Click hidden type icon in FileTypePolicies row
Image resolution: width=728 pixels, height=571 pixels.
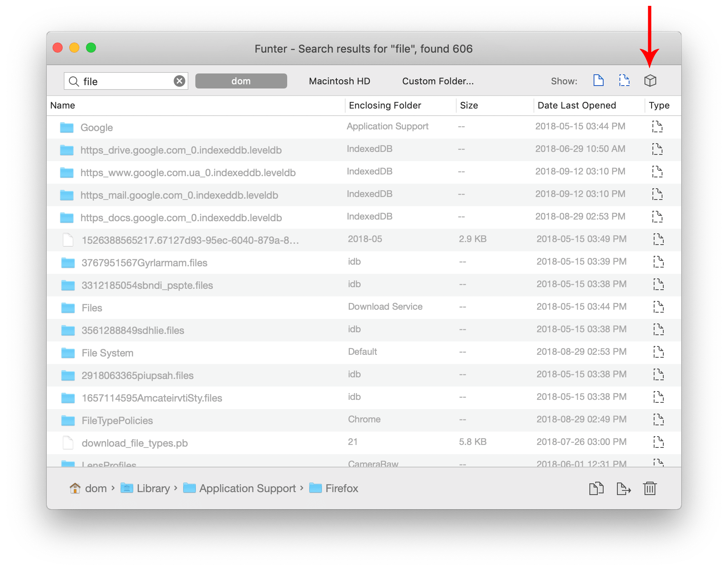click(x=659, y=419)
